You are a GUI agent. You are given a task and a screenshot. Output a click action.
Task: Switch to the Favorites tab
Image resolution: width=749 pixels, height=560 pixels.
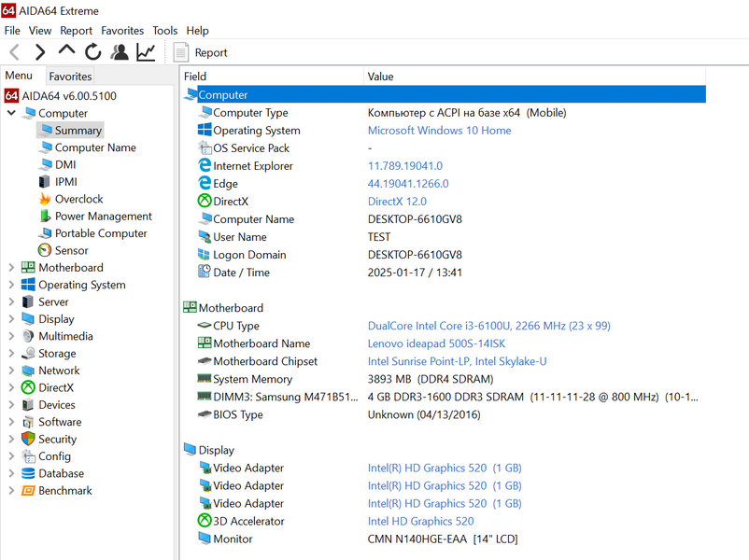pos(70,77)
